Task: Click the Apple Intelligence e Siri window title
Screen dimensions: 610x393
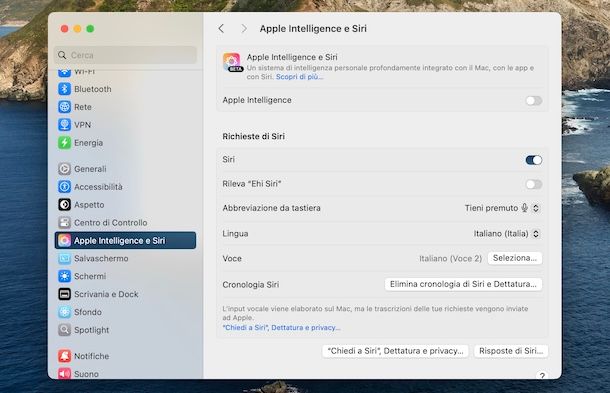Action: click(x=313, y=29)
